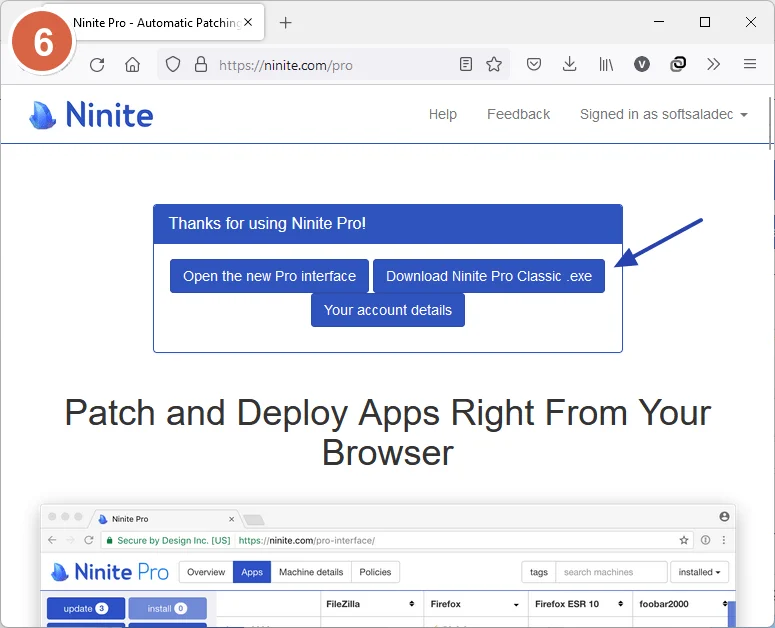The height and width of the screenshot is (628, 775).
Task: Open the Firefox hamburger menu
Action: (x=750, y=64)
